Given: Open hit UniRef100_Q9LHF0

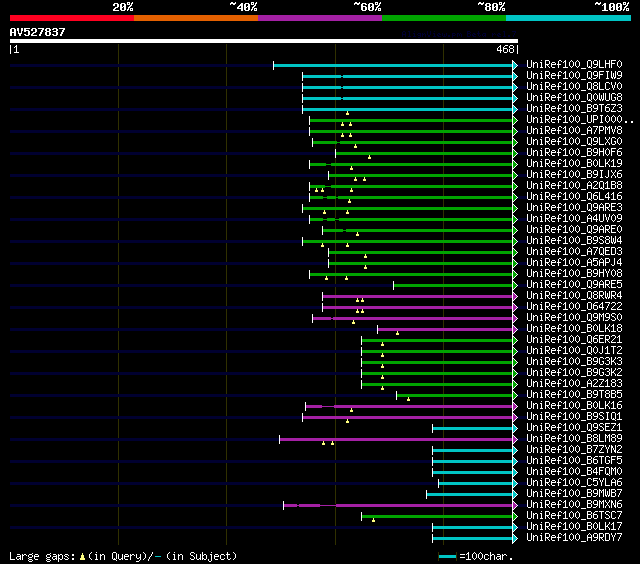Looking at the screenshot, I should [x=574, y=64].
